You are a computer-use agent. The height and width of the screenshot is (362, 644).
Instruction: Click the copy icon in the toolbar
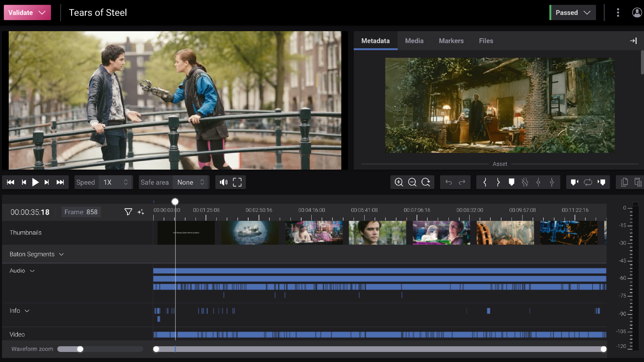(624, 182)
